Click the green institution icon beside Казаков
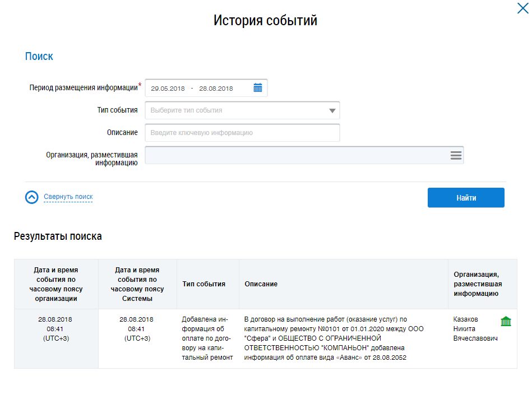This screenshot has width=532, height=404. 506,321
